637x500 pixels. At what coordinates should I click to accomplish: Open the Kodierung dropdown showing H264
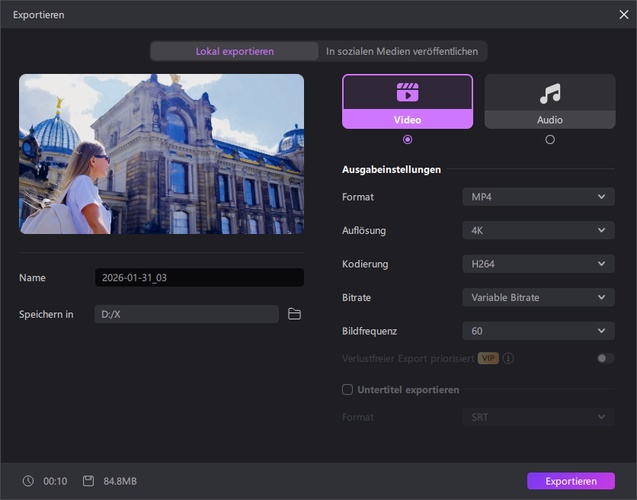click(x=538, y=264)
